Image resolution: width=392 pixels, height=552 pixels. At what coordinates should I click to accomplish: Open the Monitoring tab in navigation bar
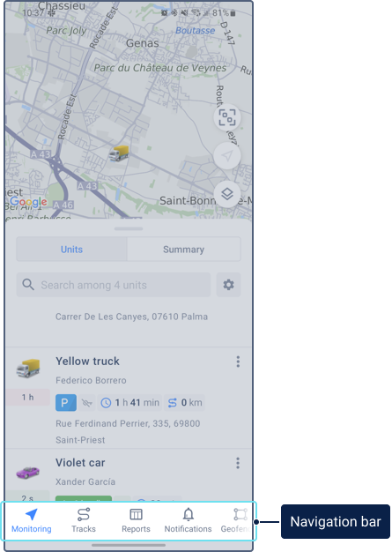point(32,521)
